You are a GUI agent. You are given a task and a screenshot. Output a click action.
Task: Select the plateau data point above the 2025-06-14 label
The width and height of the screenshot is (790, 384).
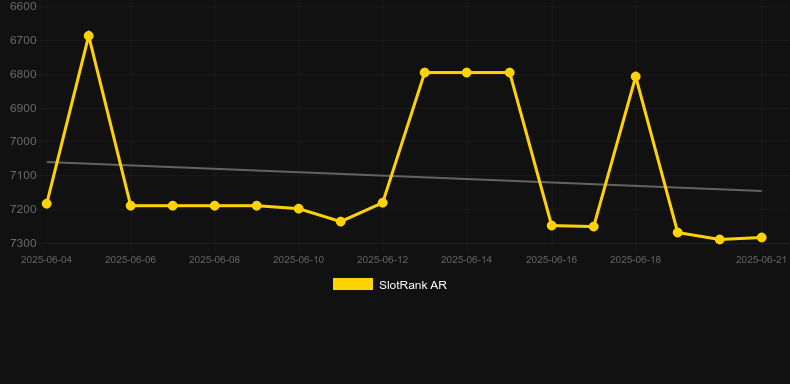tap(467, 73)
